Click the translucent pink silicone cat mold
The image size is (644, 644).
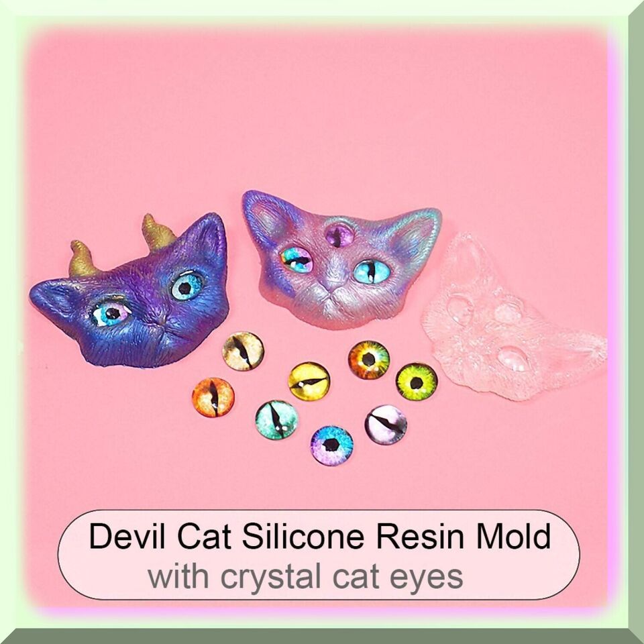point(513,318)
